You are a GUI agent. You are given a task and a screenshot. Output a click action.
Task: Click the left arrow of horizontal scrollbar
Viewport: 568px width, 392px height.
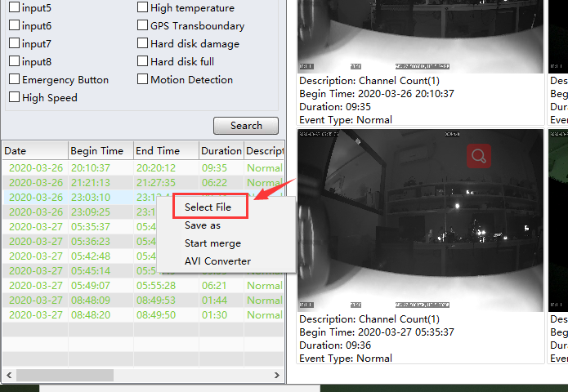(9, 376)
